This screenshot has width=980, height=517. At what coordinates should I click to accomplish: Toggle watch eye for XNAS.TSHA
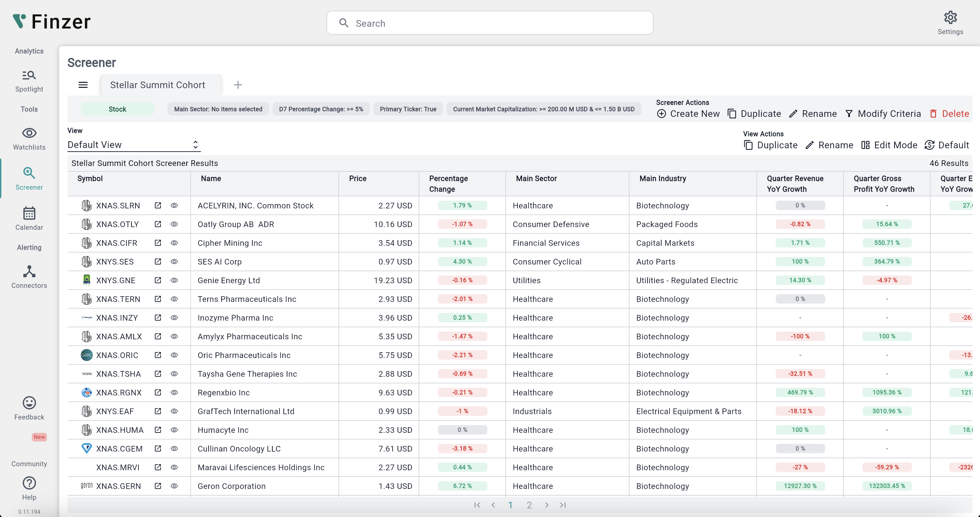point(174,374)
